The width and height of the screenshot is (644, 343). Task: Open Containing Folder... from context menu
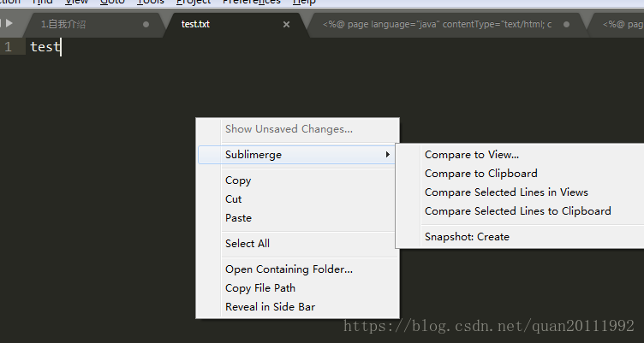click(x=289, y=269)
